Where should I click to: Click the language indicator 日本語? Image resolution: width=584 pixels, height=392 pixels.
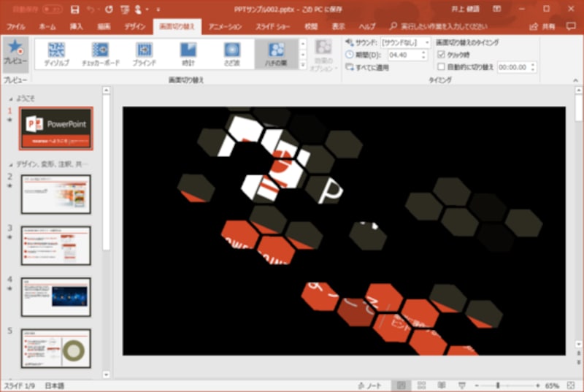pyautogui.click(x=55, y=385)
